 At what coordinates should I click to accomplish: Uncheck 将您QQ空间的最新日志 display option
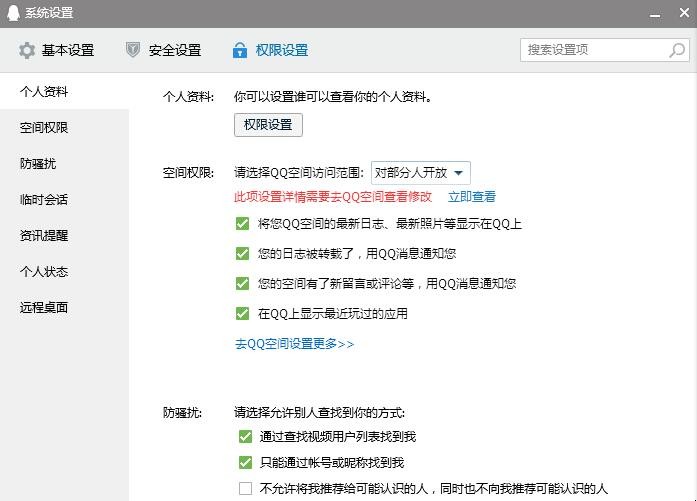(242, 224)
